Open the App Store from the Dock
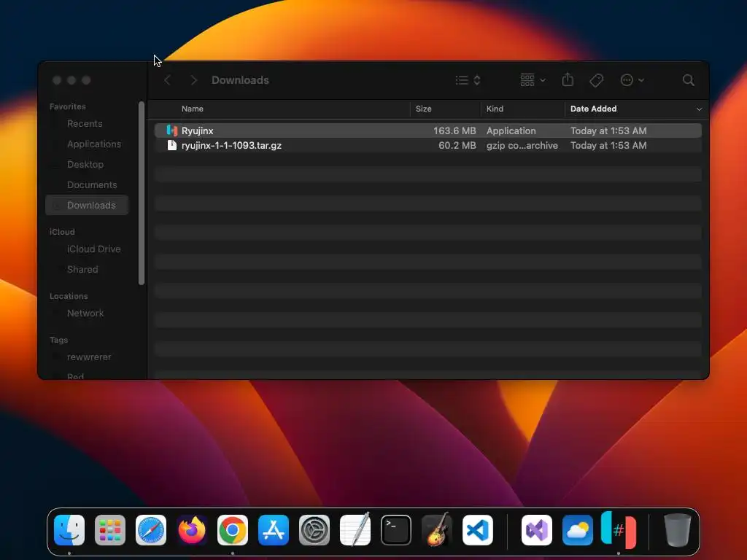 pyautogui.click(x=274, y=529)
